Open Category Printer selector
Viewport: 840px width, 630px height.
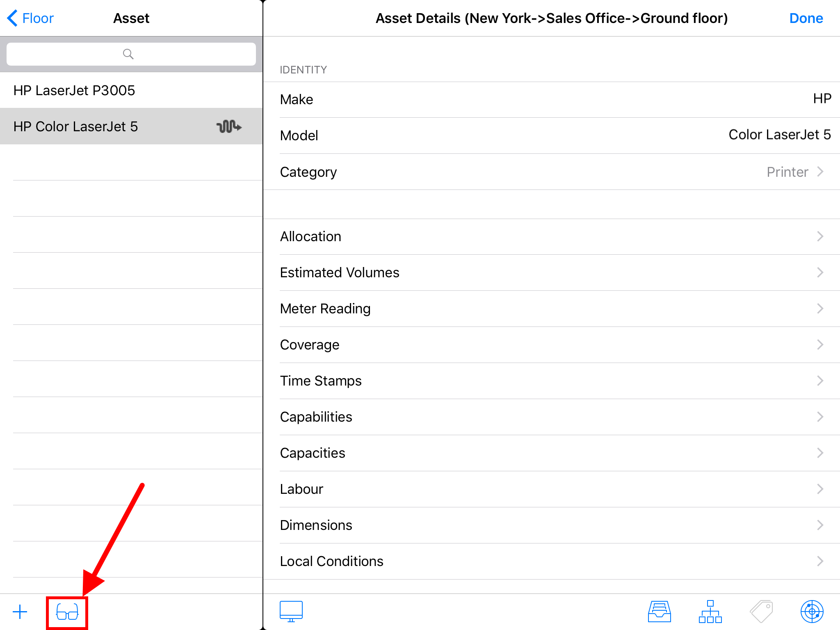(552, 172)
